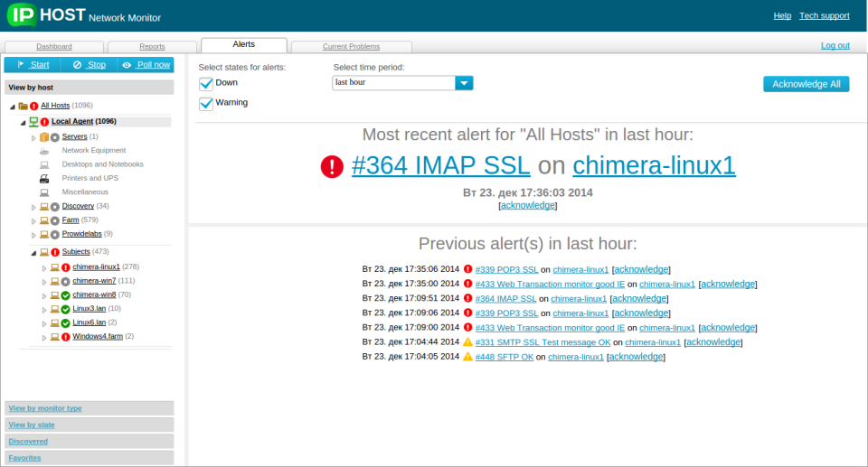Click the Desktops and Notebooks computer icon
The image size is (868, 467).
(x=44, y=164)
